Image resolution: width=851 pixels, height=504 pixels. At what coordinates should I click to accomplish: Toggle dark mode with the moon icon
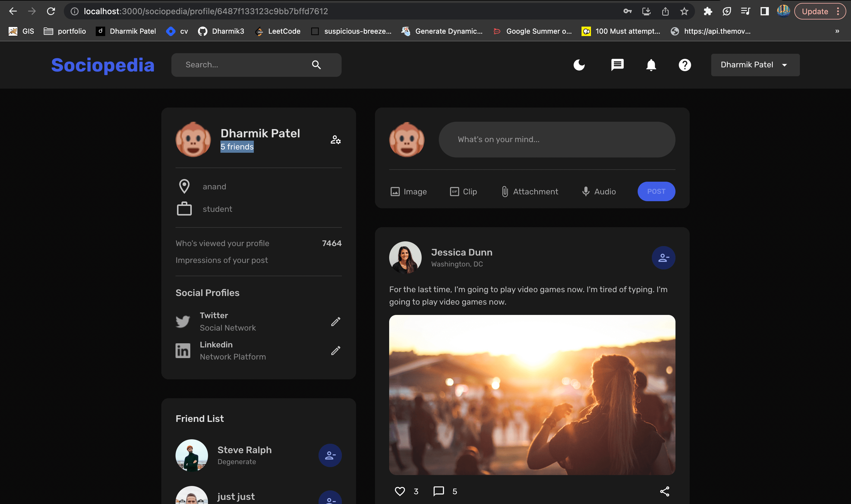[x=579, y=65]
